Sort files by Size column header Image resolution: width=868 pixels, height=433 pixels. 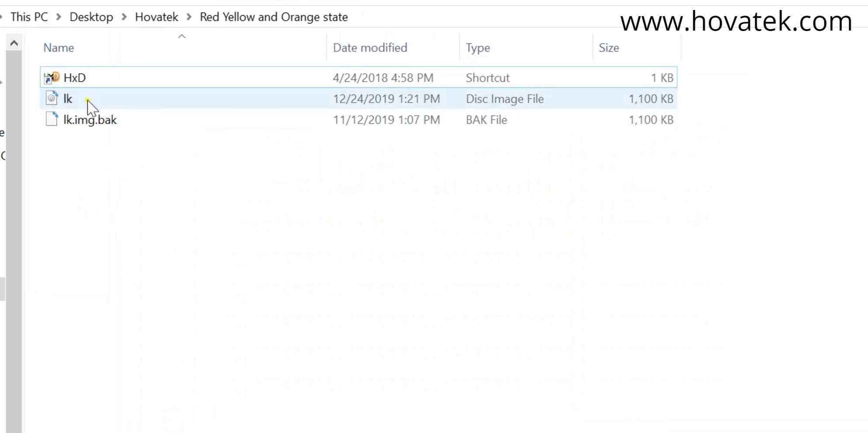point(609,48)
